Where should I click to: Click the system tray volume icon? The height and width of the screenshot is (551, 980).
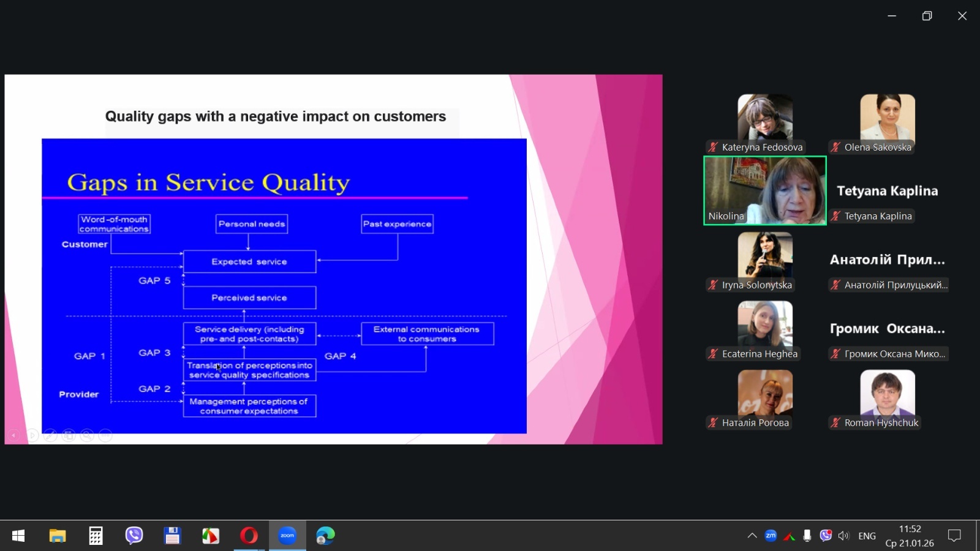click(x=844, y=536)
